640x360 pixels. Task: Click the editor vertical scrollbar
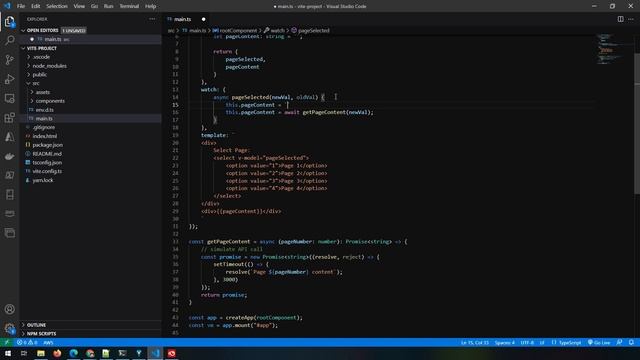[x=637, y=124]
